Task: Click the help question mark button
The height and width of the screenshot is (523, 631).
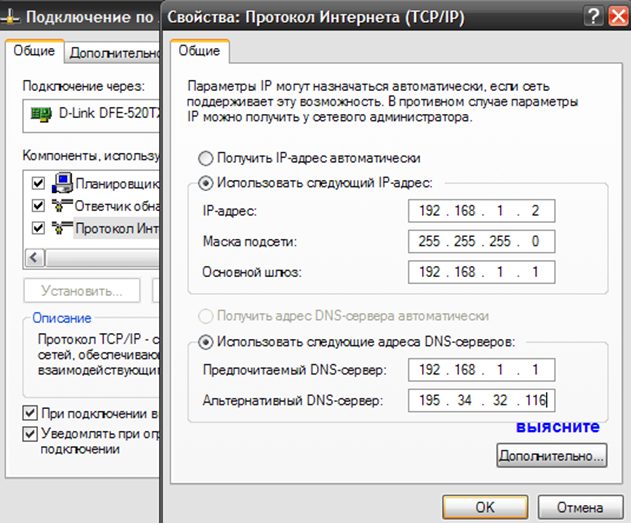Action: click(x=593, y=16)
